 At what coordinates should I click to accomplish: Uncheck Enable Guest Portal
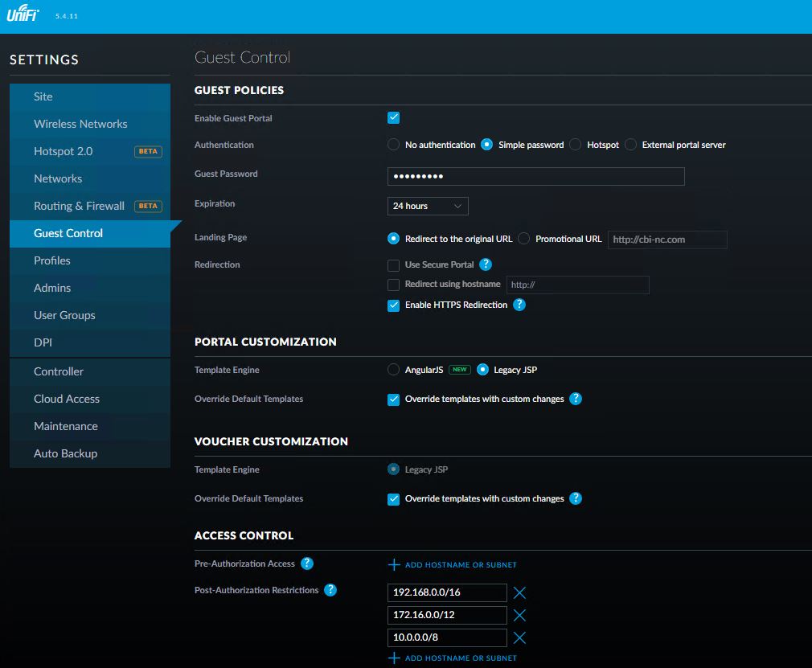(x=393, y=117)
